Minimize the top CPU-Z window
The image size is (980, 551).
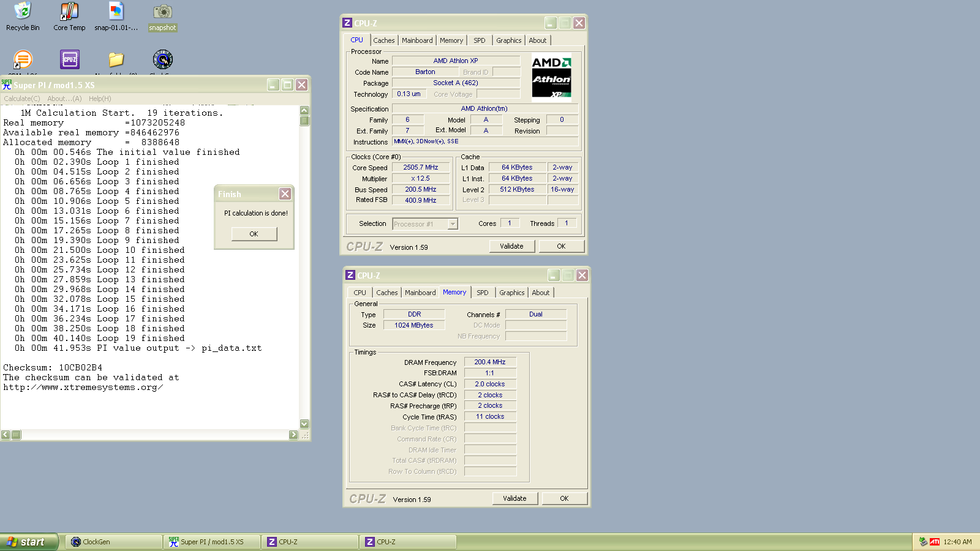coord(551,23)
